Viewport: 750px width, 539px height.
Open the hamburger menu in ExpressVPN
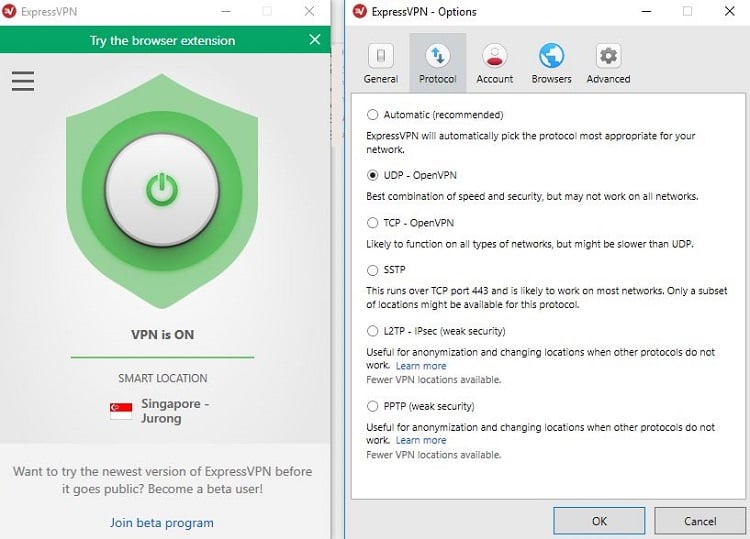(22, 81)
